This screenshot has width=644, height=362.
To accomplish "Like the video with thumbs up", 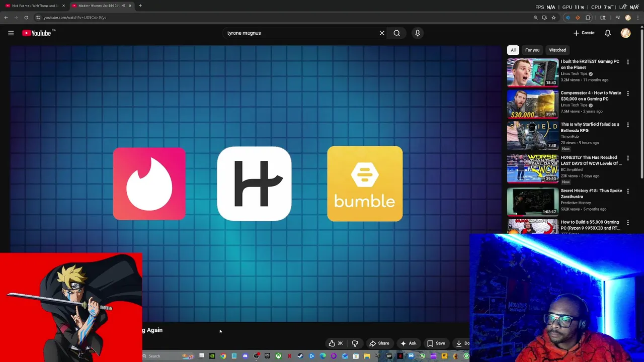I will [x=336, y=343].
